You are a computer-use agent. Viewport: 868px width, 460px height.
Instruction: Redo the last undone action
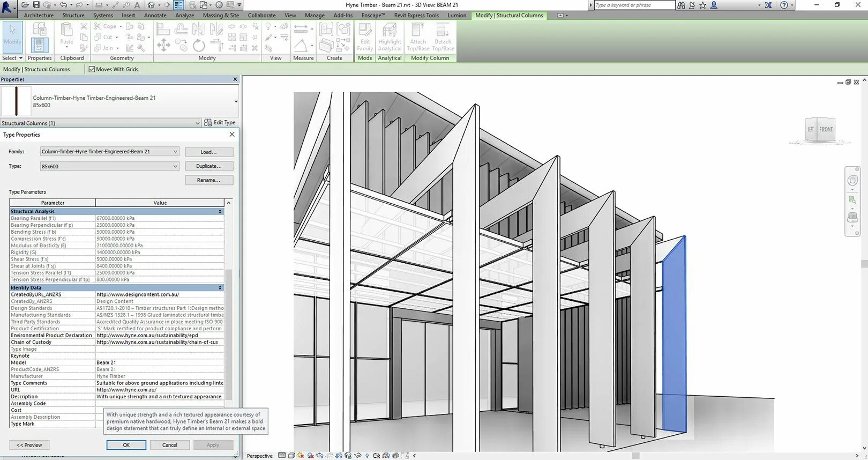click(x=79, y=5)
